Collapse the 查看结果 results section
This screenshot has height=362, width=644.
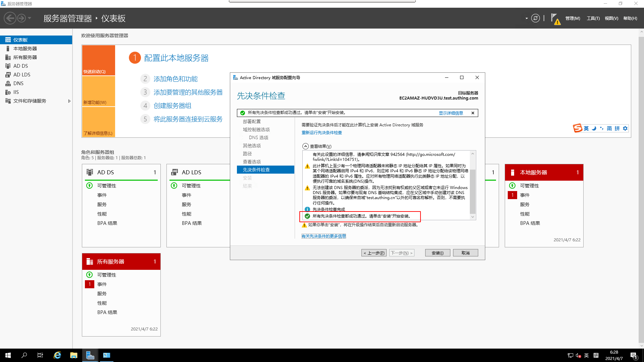(305, 146)
